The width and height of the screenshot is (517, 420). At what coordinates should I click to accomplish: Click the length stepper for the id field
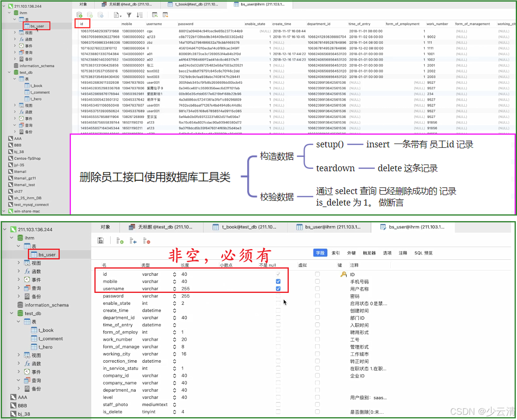pos(174,274)
